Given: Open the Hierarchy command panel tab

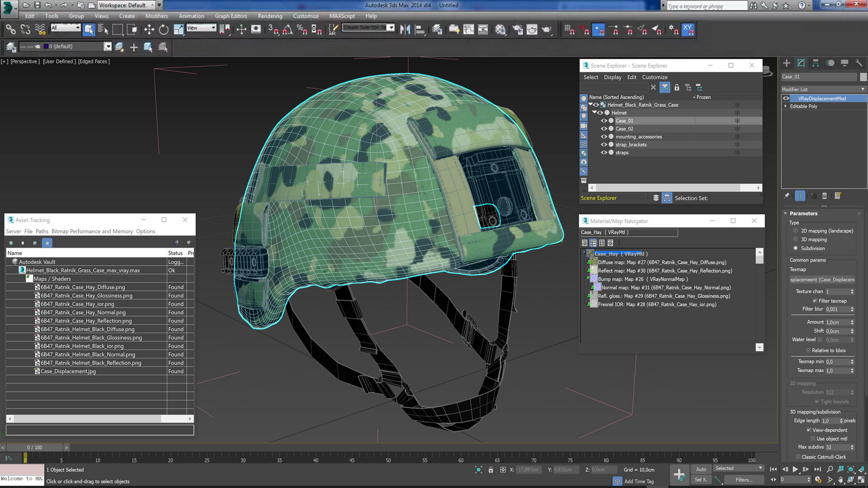Looking at the screenshot, I should pyautogui.click(x=816, y=63).
